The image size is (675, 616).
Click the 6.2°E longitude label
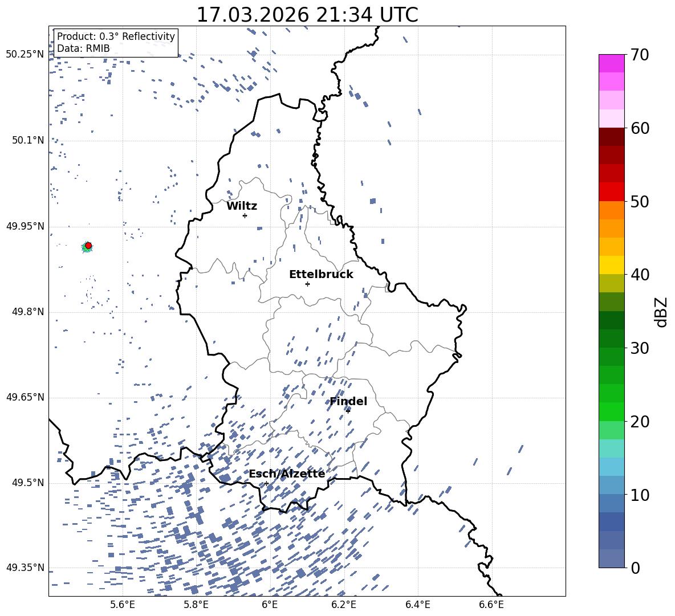344,605
